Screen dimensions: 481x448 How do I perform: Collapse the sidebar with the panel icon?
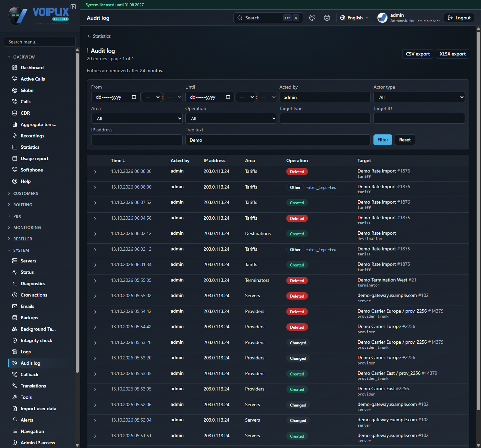(x=73, y=7)
